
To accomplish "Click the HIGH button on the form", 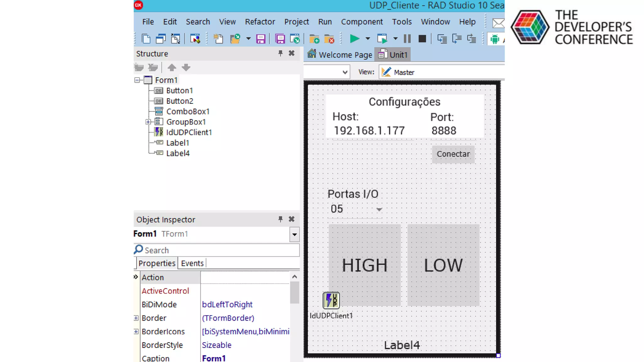I will (x=364, y=265).
